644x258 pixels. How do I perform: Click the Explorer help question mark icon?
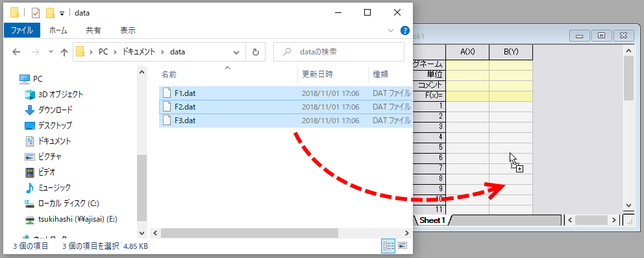click(404, 30)
